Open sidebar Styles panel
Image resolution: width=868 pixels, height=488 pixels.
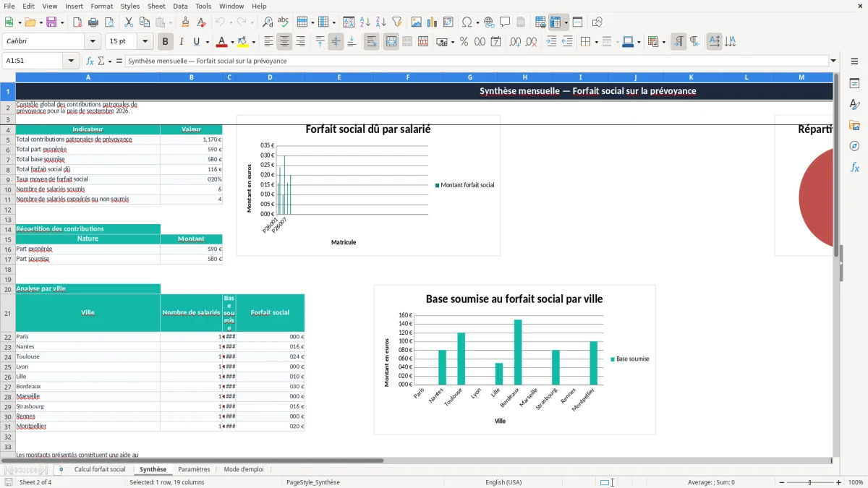pos(854,104)
